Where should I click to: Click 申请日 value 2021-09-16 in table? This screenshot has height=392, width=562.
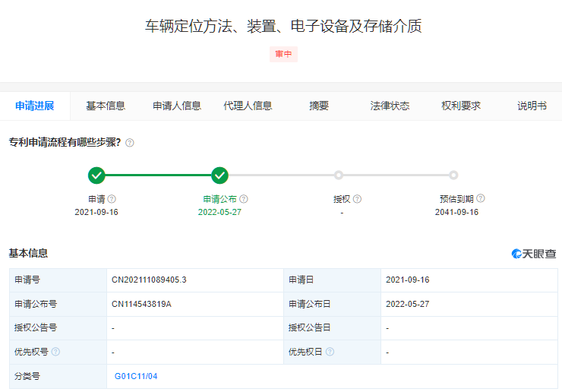point(408,280)
